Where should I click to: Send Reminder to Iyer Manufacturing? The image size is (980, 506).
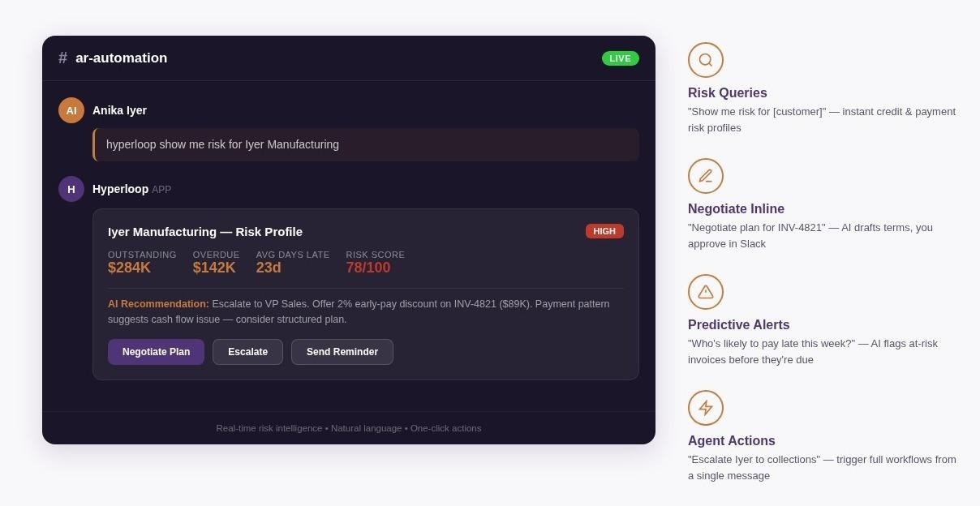pyautogui.click(x=342, y=352)
